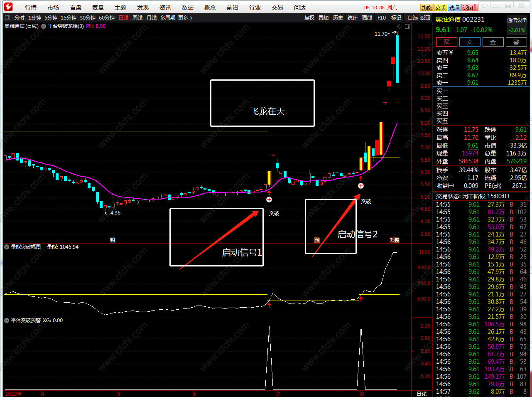Viewport: 532px width, 397px height.
Task: Open the 行业 menu
Action: coord(255,7)
